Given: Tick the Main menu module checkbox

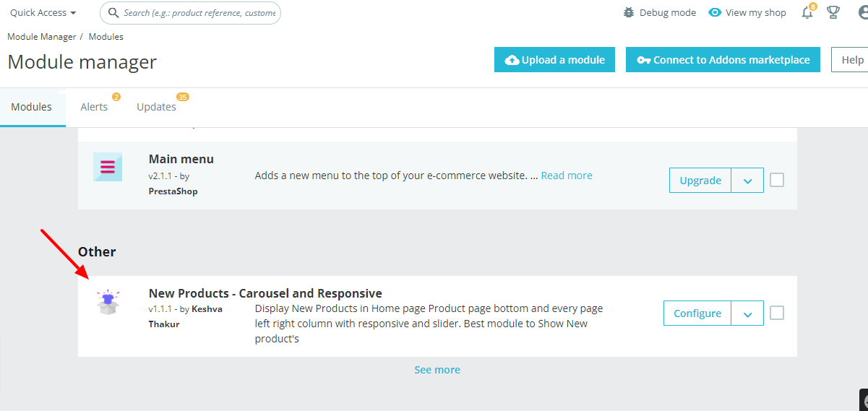Looking at the screenshot, I should coord(777,180).
